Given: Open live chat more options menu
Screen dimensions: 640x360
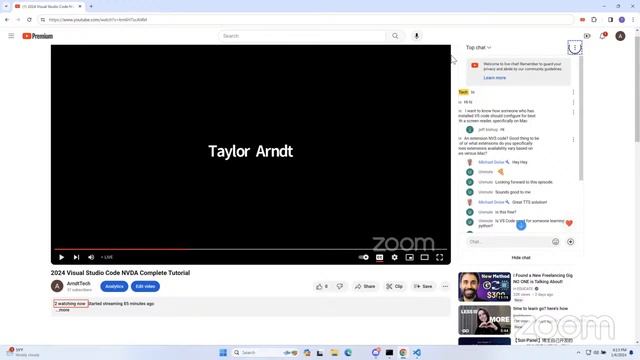Looking at the screenshot, I should click(x=575, y=48).
